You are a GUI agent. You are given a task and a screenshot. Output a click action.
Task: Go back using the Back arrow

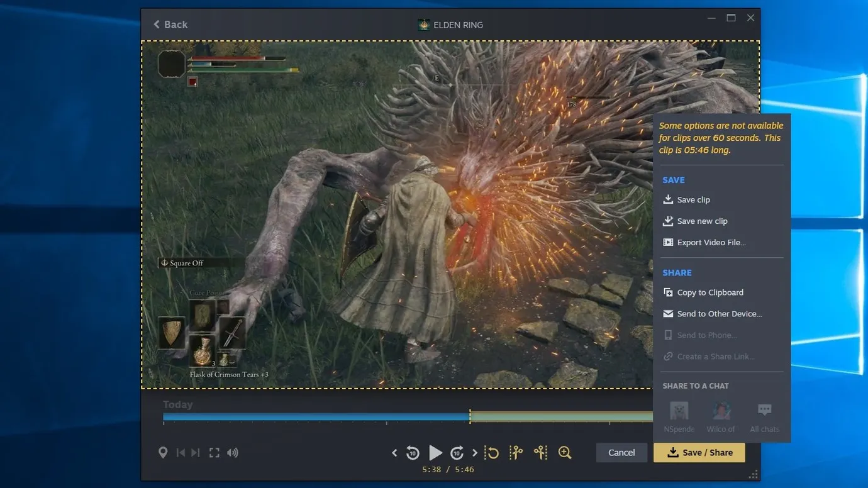pyautogui.click(x=170, y=25)
